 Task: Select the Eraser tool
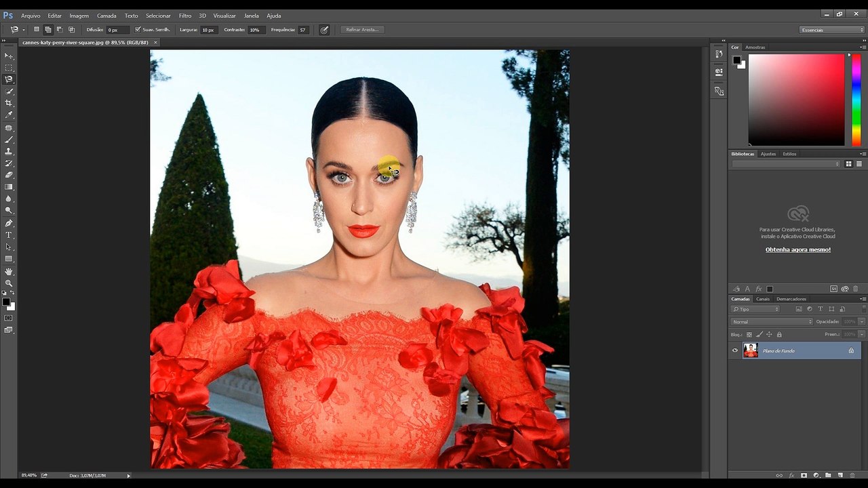9,175
